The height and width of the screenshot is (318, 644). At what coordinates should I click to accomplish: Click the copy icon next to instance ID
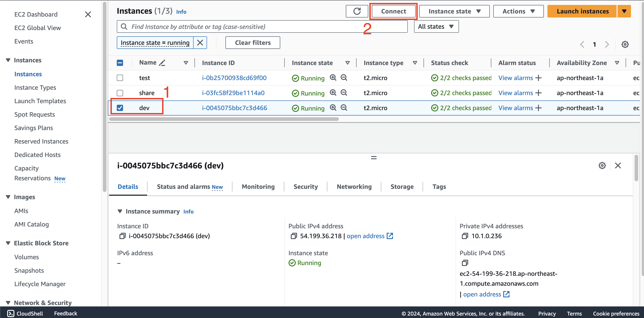[x=121, y=236]
